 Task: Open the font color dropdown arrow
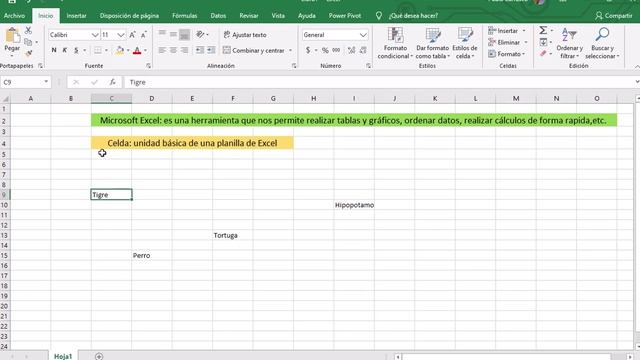click(145, 51)
